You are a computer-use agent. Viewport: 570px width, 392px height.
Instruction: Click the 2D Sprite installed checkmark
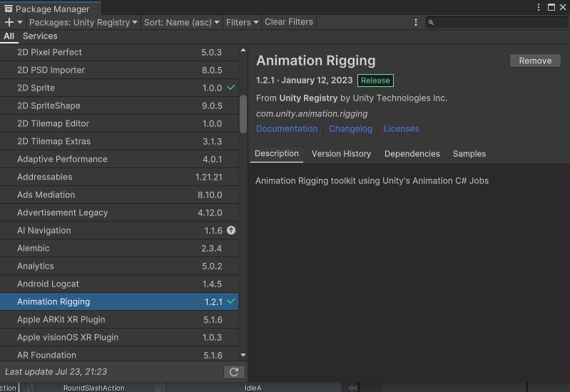[x=231, y=88]
